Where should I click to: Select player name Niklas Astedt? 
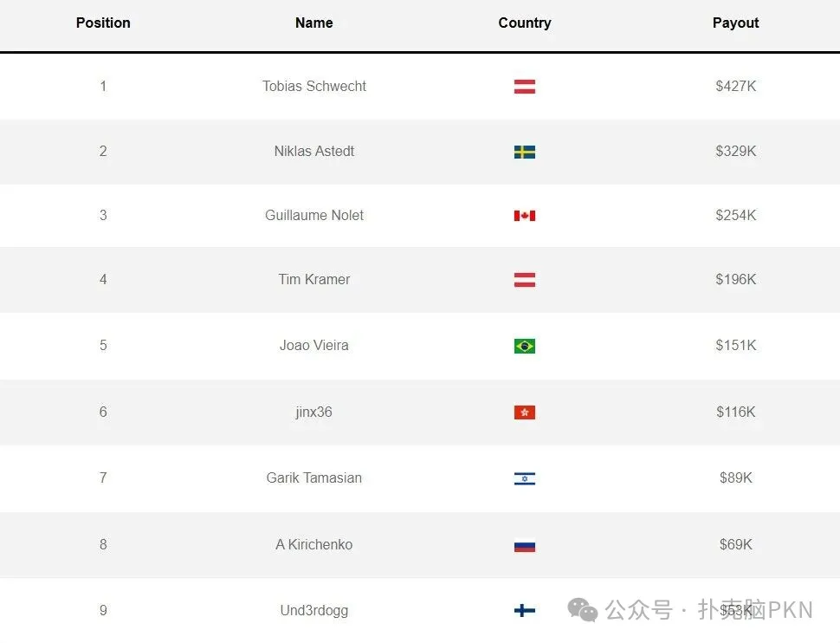point(313,152)
